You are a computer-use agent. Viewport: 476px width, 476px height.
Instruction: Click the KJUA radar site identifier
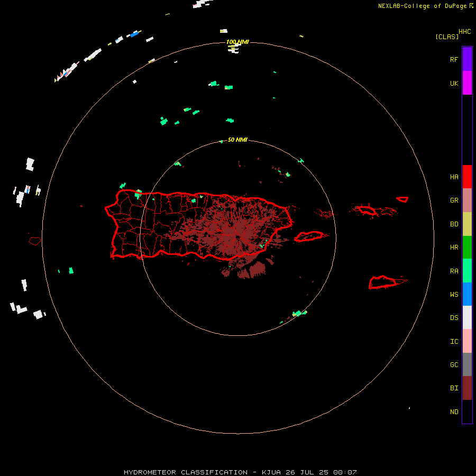(271, 472)
